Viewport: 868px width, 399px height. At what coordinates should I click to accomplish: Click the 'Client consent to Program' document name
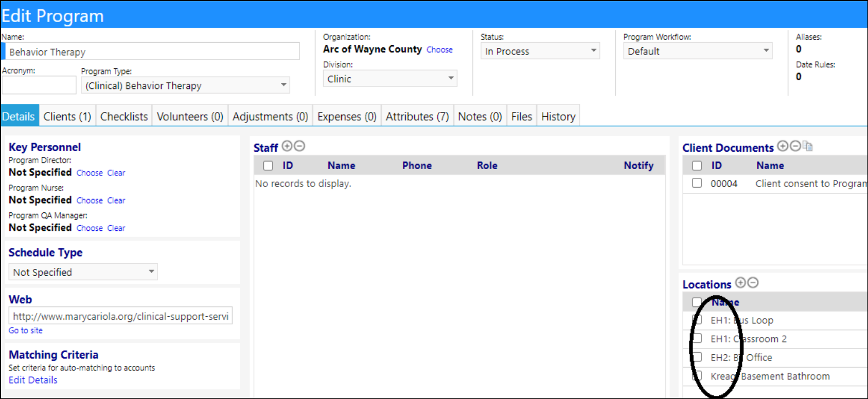point(811,184)
